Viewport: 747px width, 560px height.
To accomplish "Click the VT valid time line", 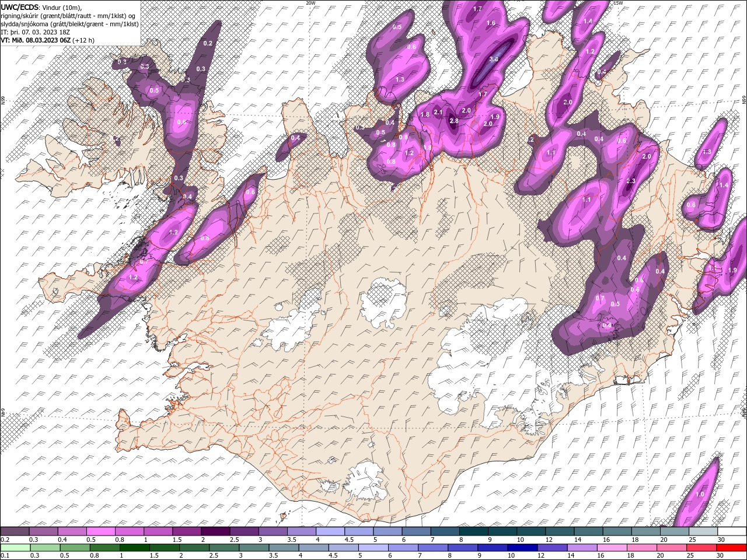I will coord(47,40).
